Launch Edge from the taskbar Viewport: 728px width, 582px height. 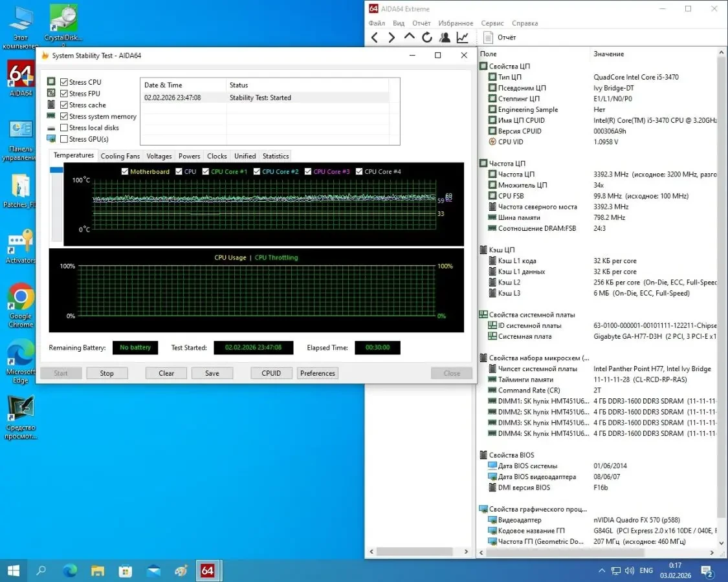pos(70,570)
